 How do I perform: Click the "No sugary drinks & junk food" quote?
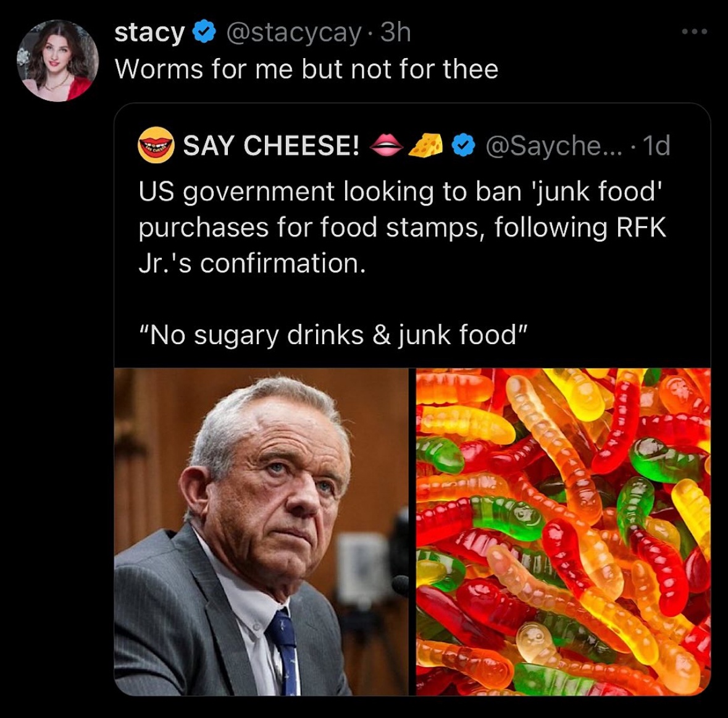(x=333, y=335)
